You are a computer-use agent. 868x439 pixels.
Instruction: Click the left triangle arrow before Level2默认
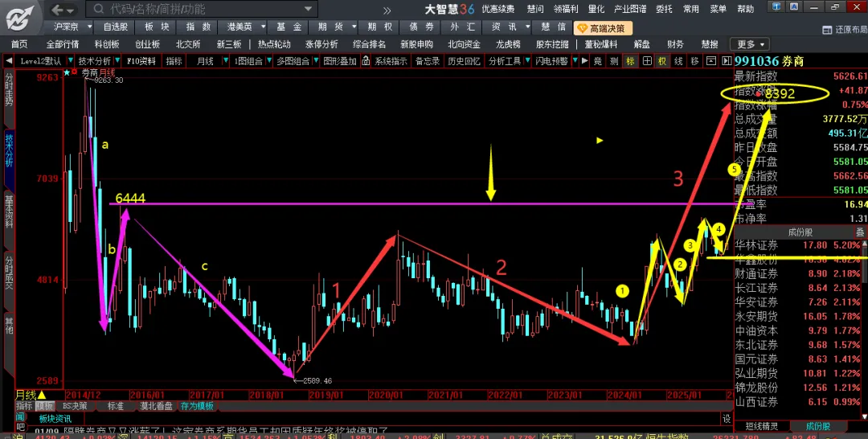click(x=9, y=61)
